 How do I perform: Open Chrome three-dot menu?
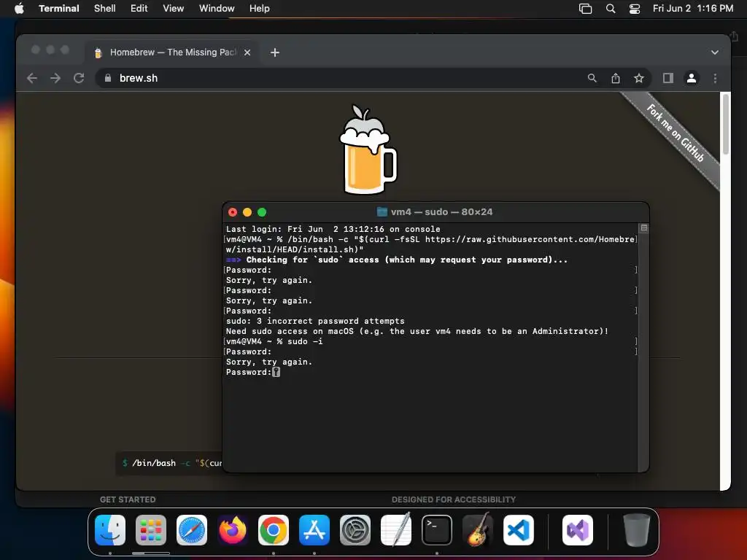click(x=715, y=78)
